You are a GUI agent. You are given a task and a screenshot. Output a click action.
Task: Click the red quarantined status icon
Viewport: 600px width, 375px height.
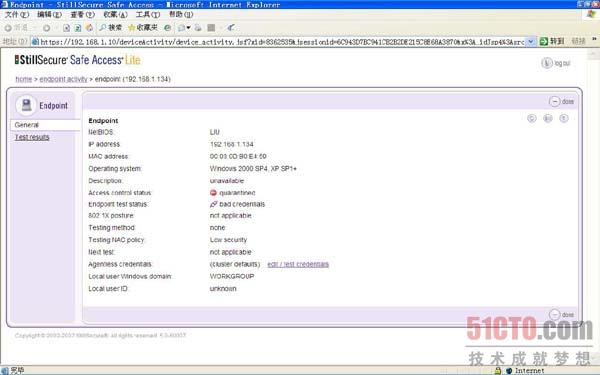214,193
